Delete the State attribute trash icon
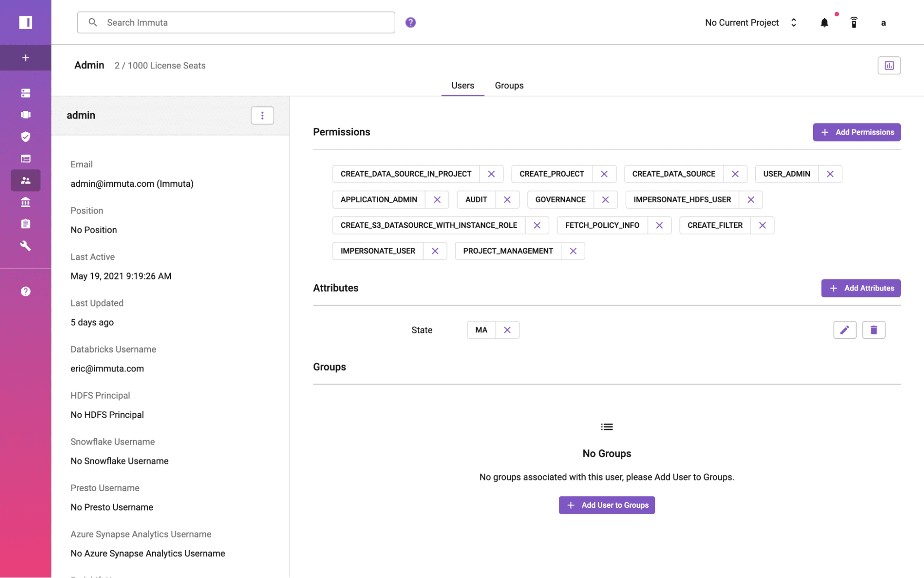Viewport: 924px width, 578px height. click(874, 330)
